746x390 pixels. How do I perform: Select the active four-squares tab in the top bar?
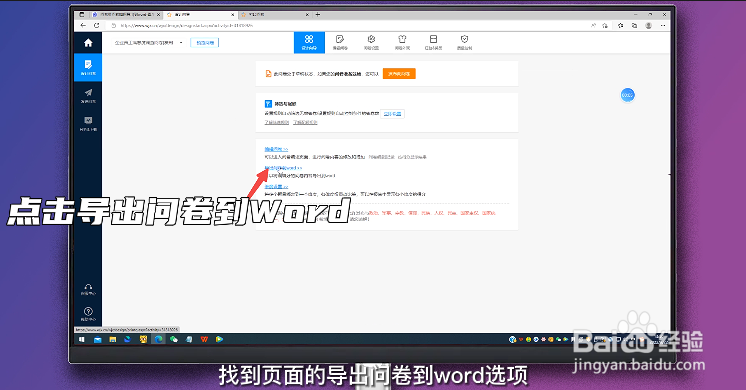[x=309, y=42]
